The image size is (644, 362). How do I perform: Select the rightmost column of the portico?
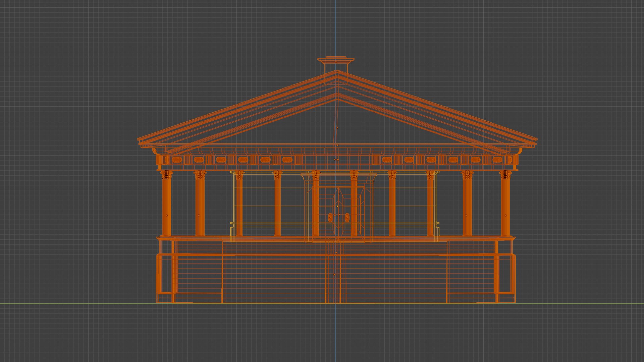pos(505,203)
